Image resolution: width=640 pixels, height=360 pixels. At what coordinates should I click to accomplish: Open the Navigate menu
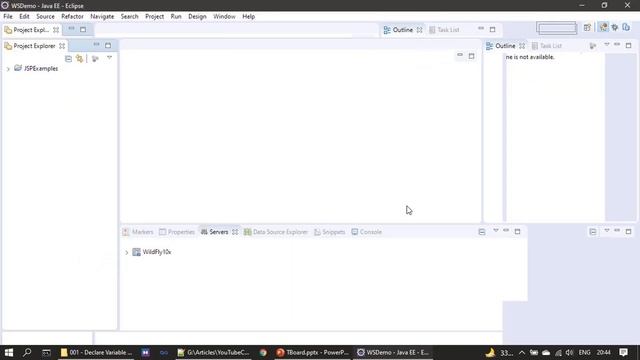click(102, 16)
